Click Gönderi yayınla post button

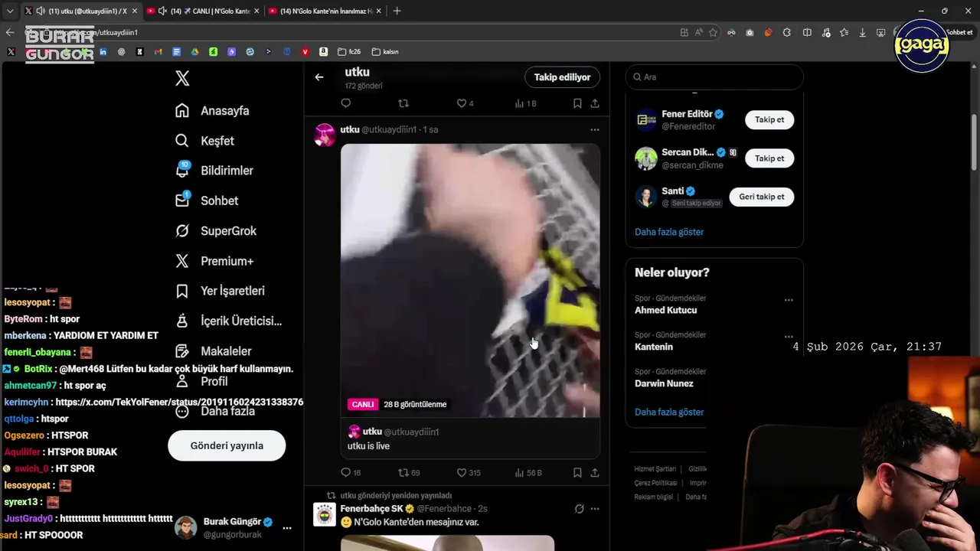click(227, 445)
